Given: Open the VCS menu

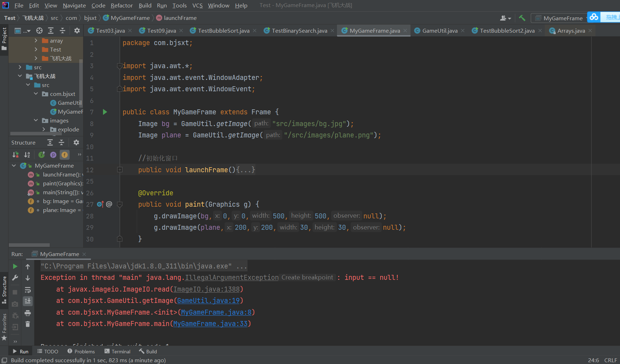Looking at the screenshot, I should pyautogui.click(x=197, y=5).
